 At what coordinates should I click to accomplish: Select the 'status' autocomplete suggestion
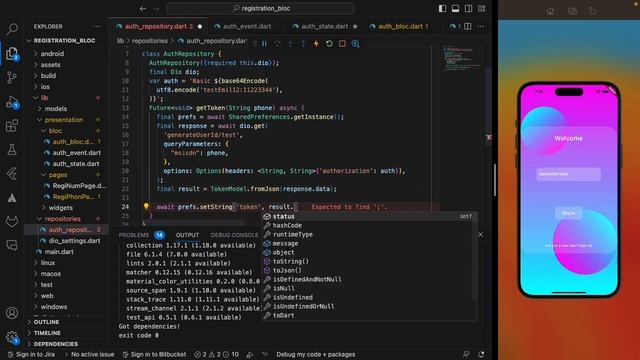tap(369, 216)
